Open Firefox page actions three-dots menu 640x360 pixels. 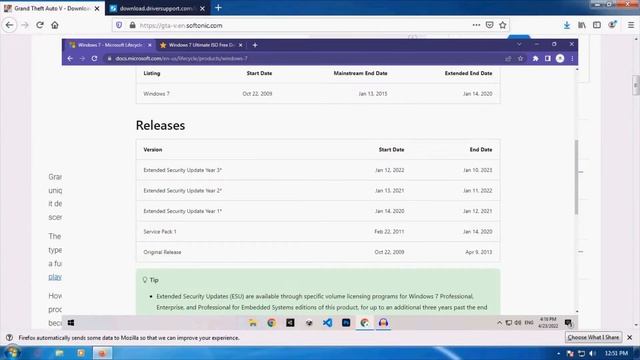tap(476, 25)
